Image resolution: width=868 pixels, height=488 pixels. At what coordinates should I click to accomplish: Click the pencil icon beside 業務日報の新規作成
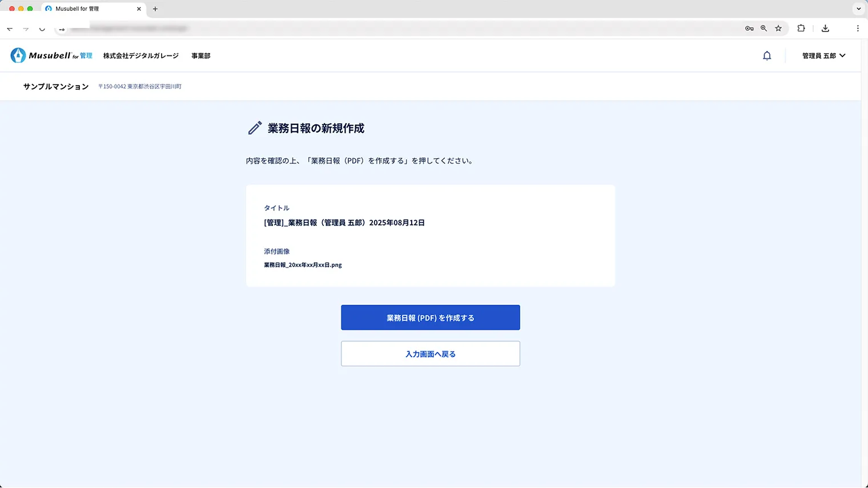pos(254,128)
